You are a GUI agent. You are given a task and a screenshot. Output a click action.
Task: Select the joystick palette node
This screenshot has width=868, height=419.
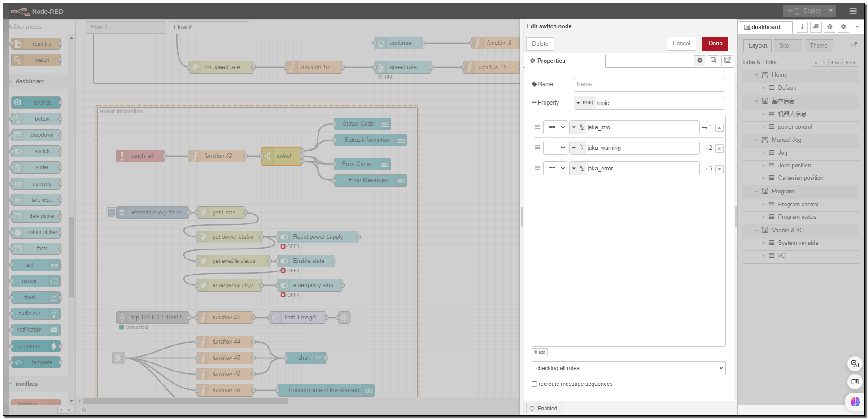36,103
